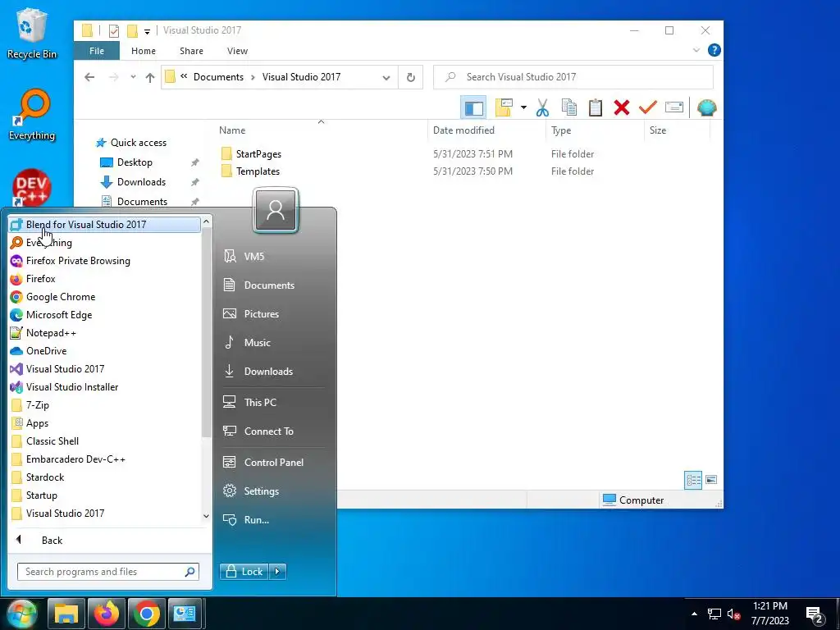Image resolution: width=840 pixels, height=630 pixels.
Task: Open the Everything desktop shortcut
Action: (32, 115)
